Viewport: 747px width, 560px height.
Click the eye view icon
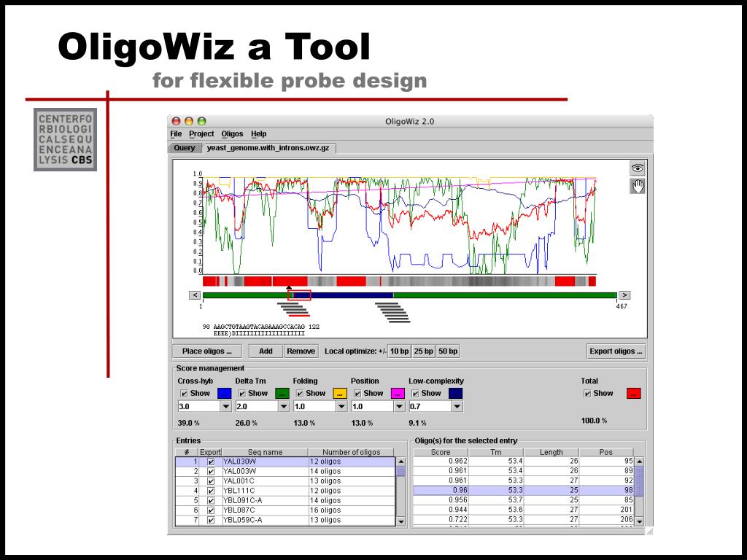[x=638, y=168]
